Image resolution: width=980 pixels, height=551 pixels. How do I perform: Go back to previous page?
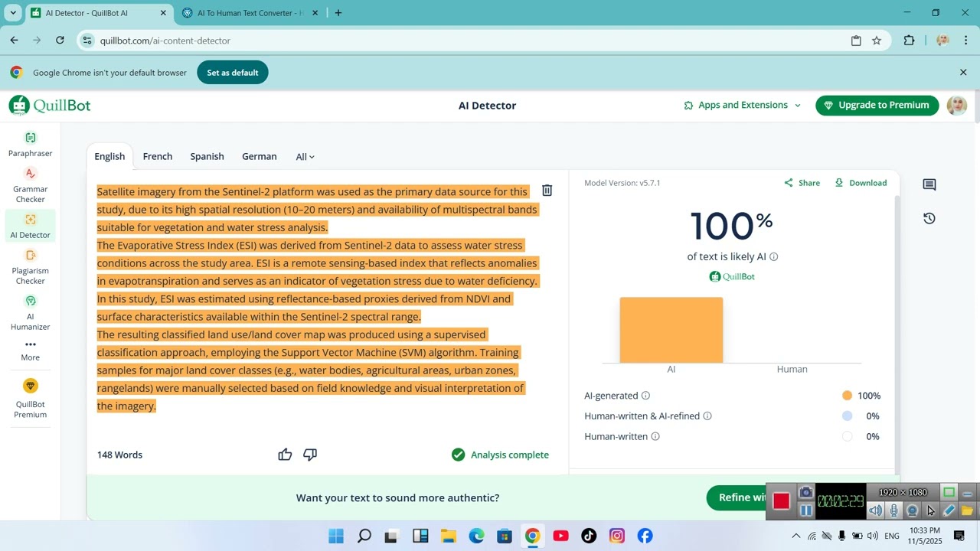14,41
